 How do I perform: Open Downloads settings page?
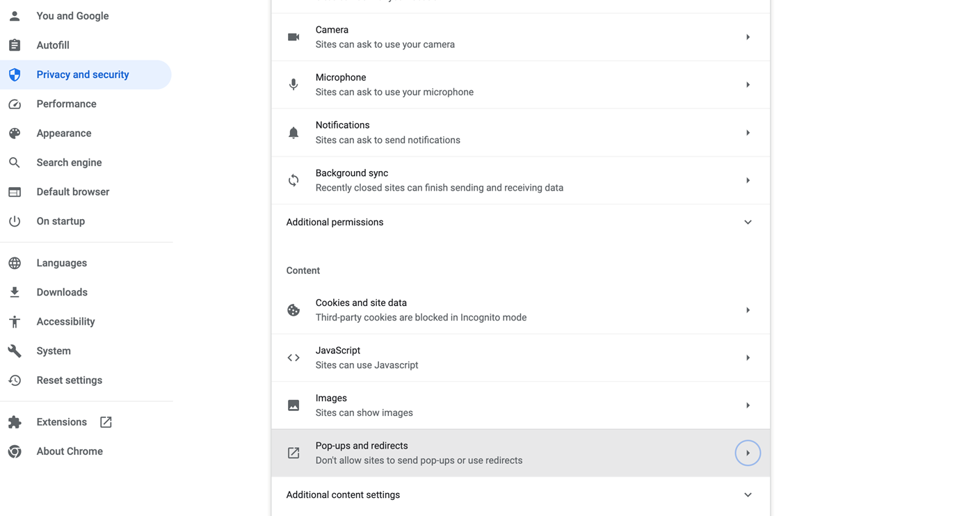[x=62, y=293]
